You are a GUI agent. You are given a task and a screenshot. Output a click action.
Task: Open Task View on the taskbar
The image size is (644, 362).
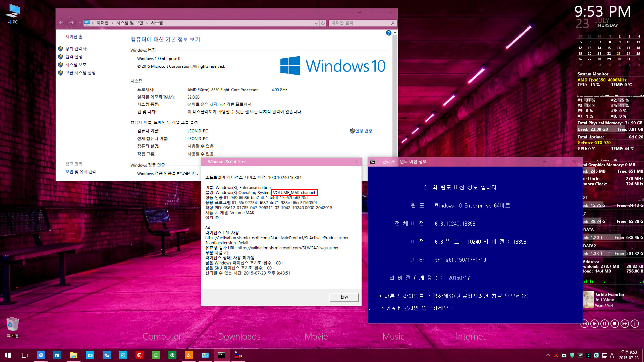(24, 355)
